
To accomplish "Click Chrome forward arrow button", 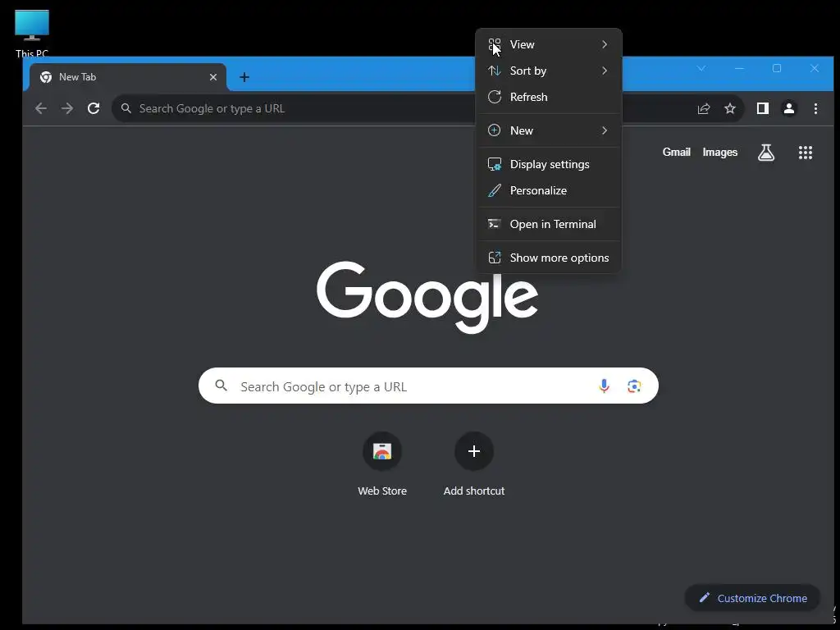I will pos(67,109).
